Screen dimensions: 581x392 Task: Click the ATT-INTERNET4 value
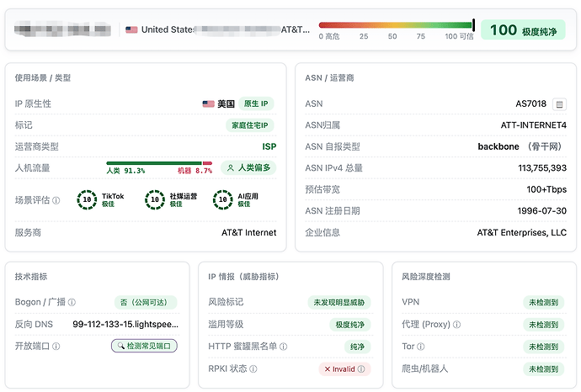pyautogui.click(x=534, y=125)
